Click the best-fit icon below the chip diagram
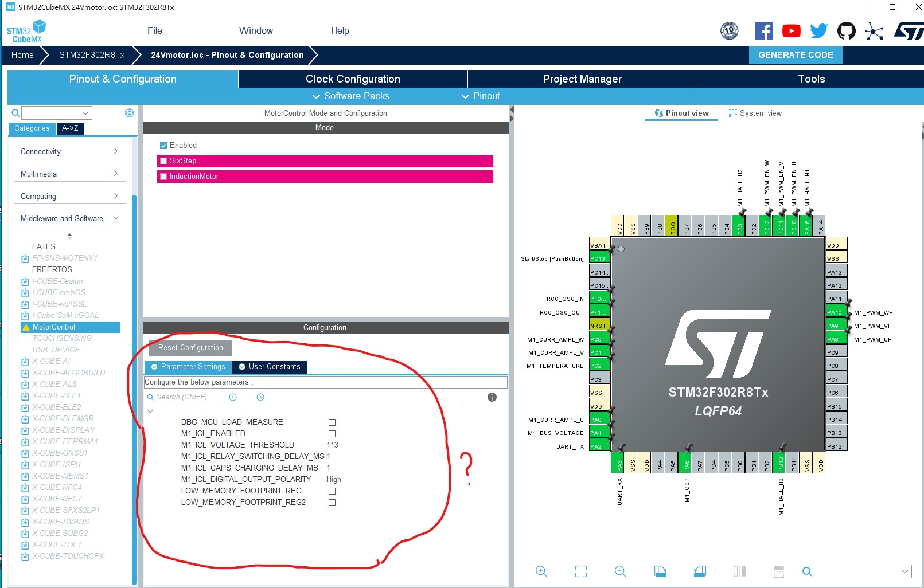Viewport: 924px width, 588px height. [580, 571]
